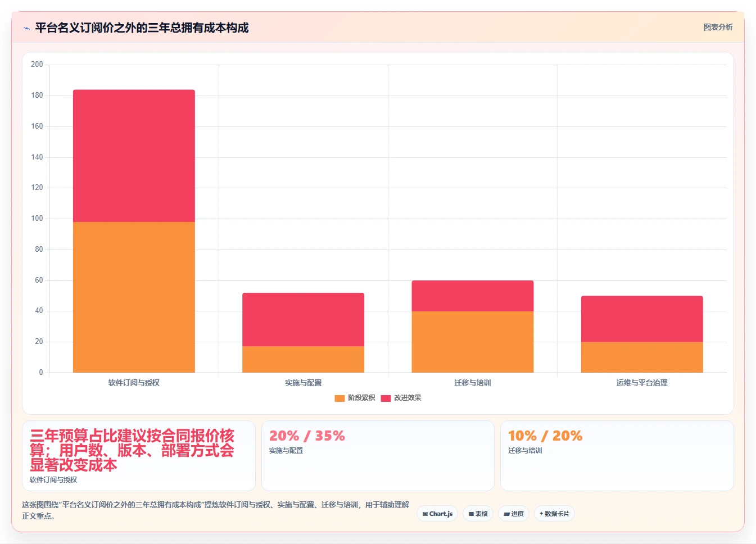
Task: Click the Chart.js tag chip
Action: (437, 514)
